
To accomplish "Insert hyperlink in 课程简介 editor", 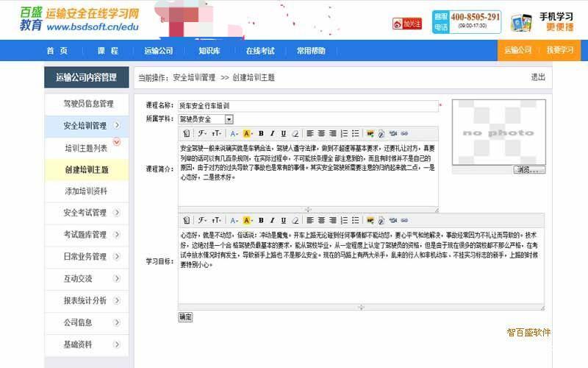I will [x=404, y=133].
